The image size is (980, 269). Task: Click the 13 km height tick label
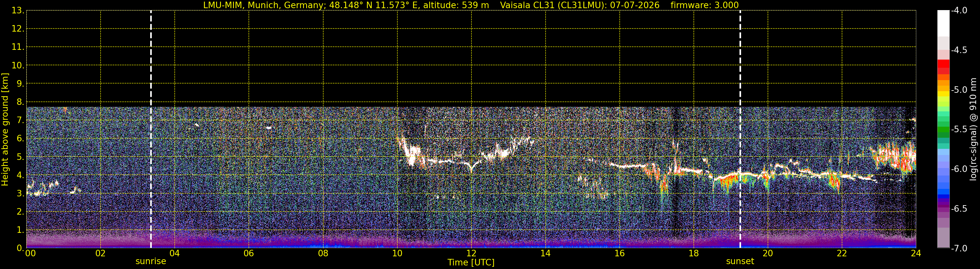(x=18, y=10)
